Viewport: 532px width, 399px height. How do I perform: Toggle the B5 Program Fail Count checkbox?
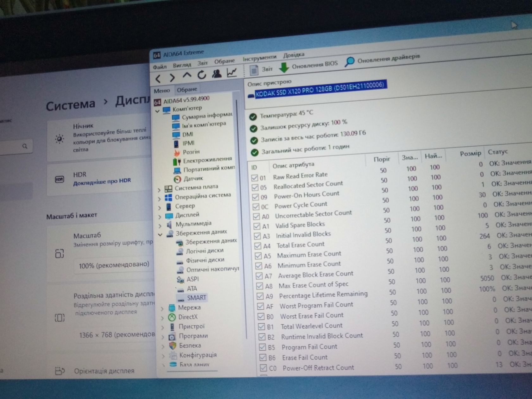click(x=263, y=347)
